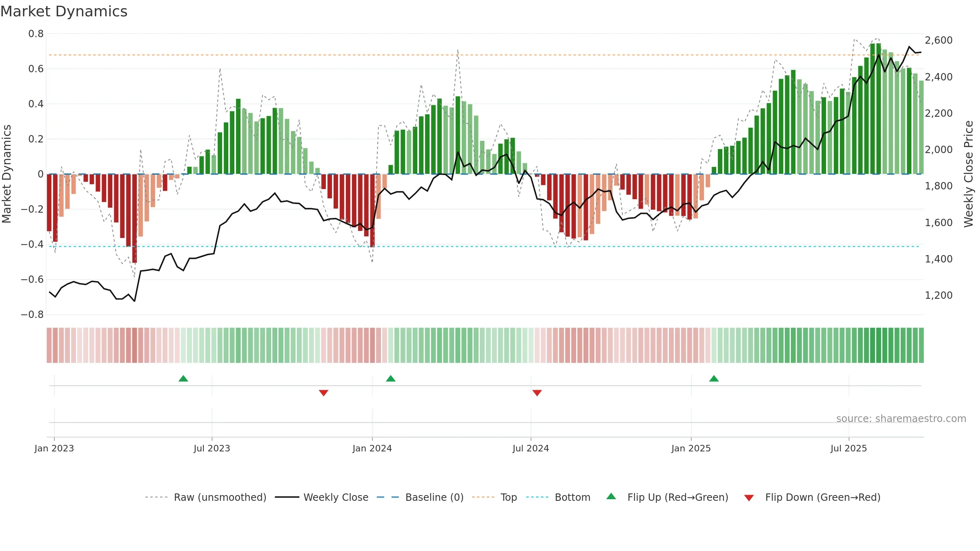980x551 pixels.
Task: Click the −0.4 left axis tick
Action: click(x=32, y=244)
